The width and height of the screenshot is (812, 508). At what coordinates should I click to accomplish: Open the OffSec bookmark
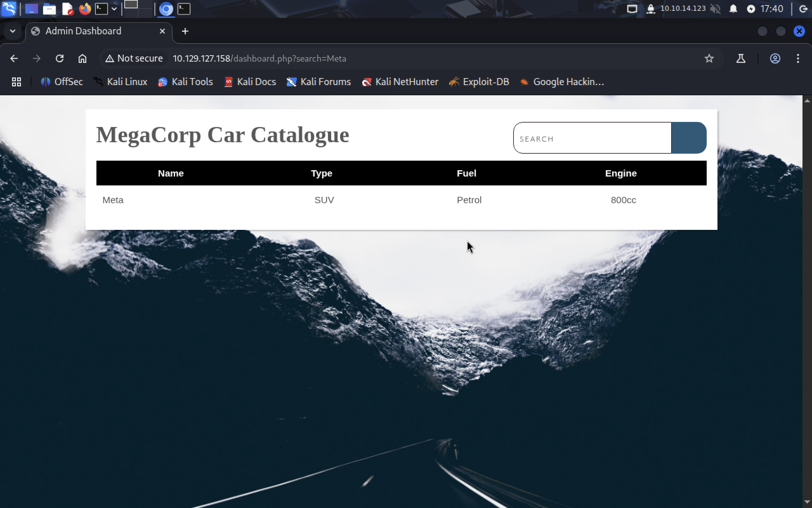click(x=62, y=82)
